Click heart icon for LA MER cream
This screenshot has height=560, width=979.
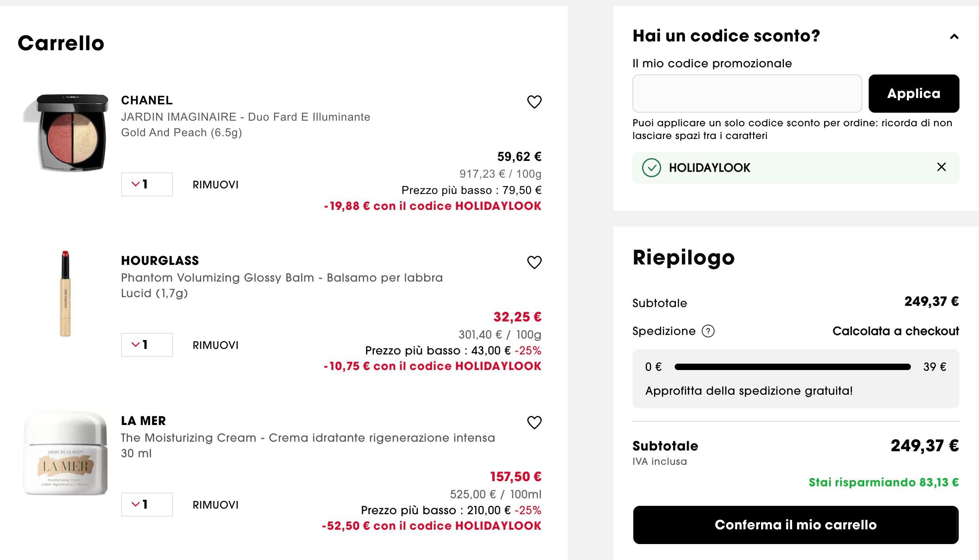(534, 423)
